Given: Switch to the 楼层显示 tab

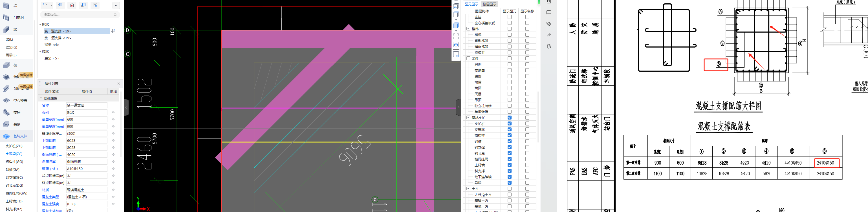Looking at the screenshot, I should (x=489, y=4).
